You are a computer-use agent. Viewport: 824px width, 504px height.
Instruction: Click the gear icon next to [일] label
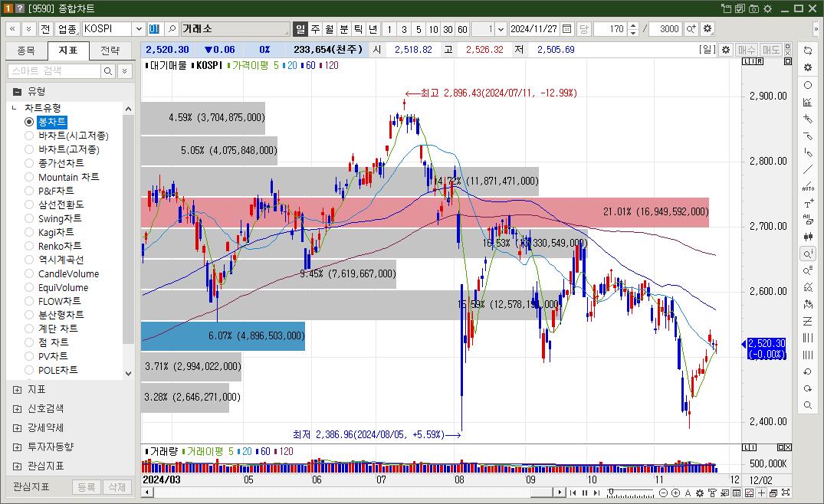[x=726, y=49]
